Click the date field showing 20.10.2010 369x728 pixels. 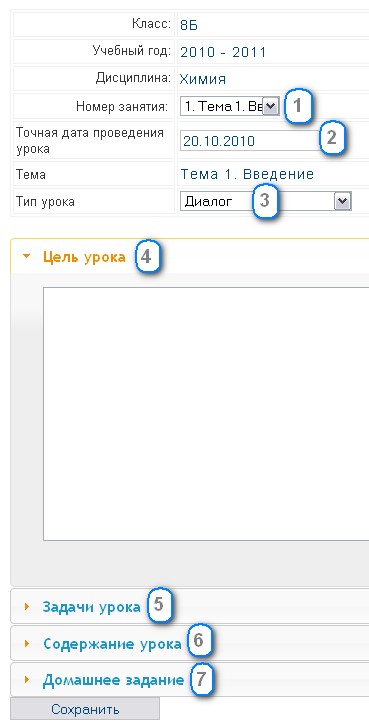tap(250, 141)
